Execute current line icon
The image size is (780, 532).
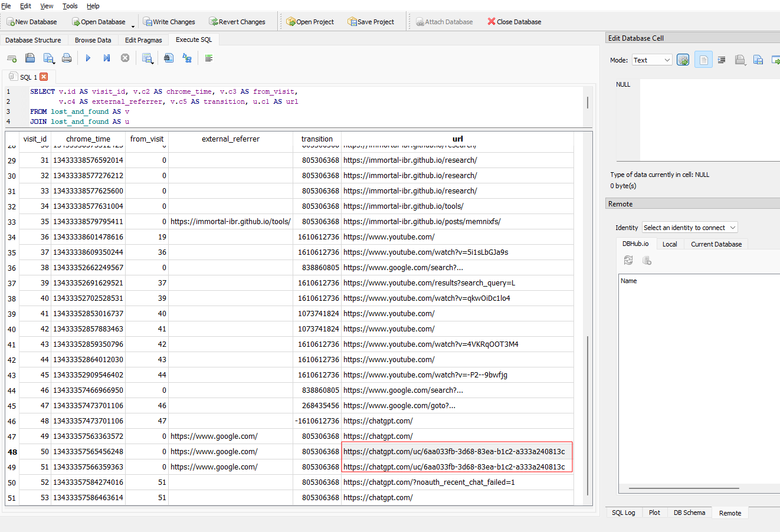click(107, 58)
